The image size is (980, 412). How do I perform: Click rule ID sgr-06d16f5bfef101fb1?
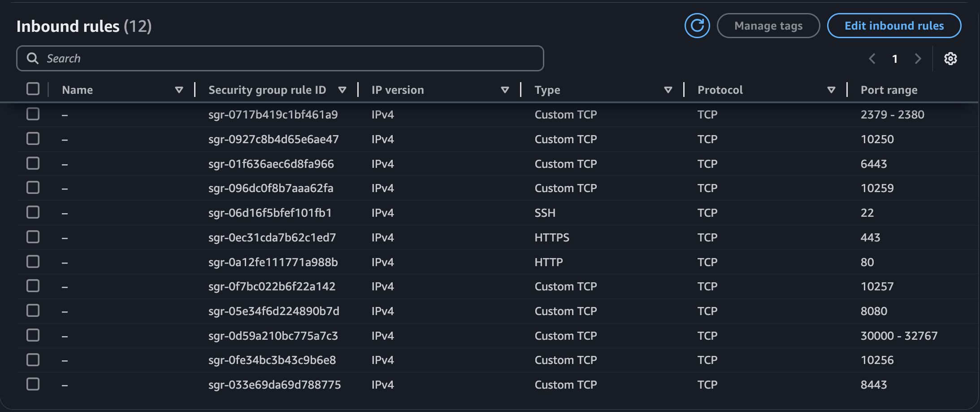(x=270, y=213)
